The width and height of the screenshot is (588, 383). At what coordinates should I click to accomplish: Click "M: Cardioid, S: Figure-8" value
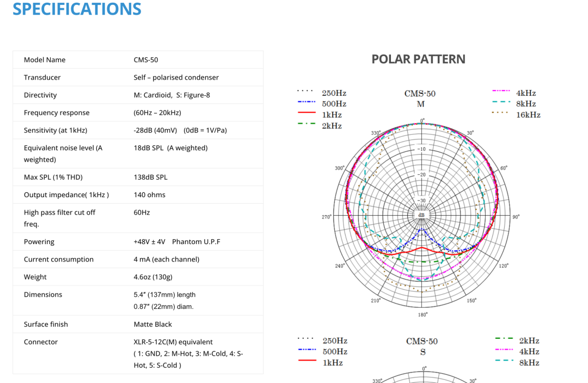(171, 95)
